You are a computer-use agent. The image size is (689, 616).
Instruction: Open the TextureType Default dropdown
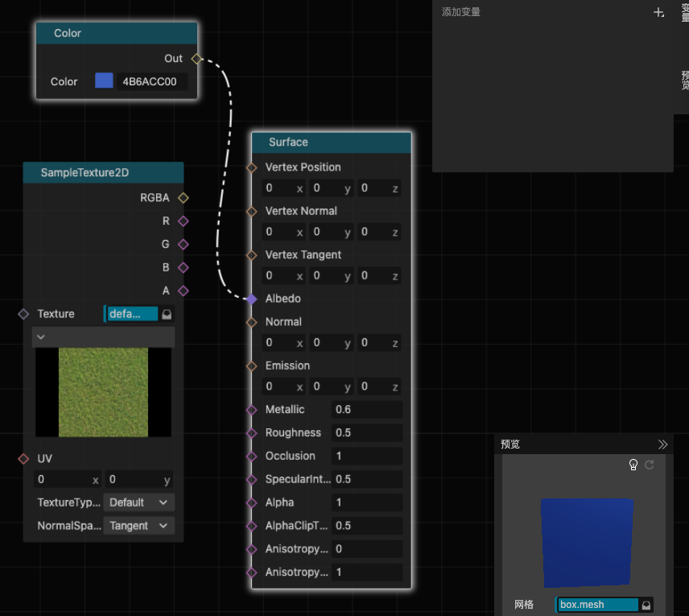[x=139, y=502]
